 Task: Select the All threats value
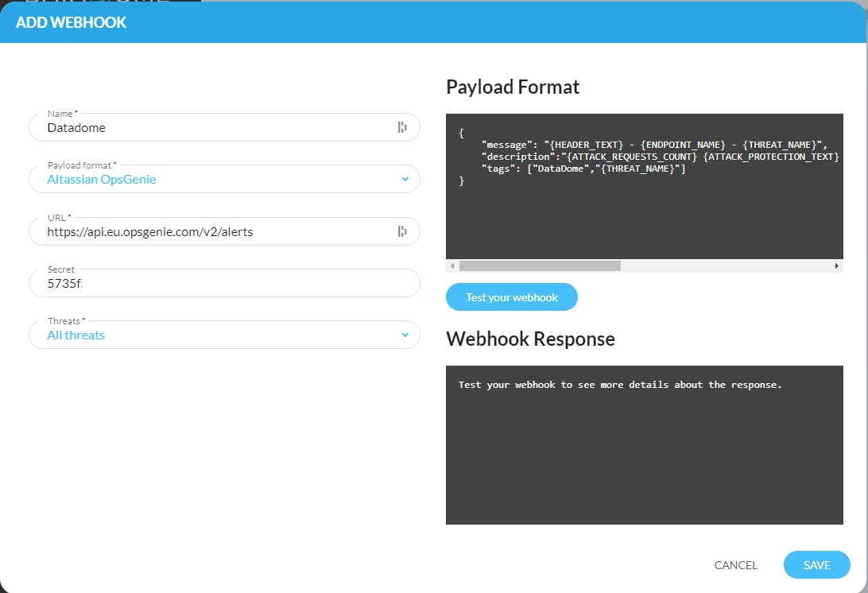76,335
